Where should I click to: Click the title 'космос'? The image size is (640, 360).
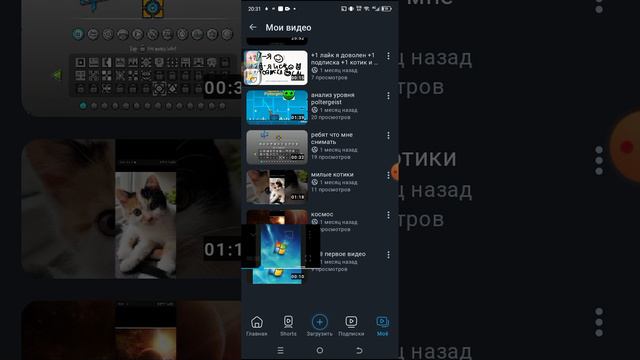click(322, 214)
